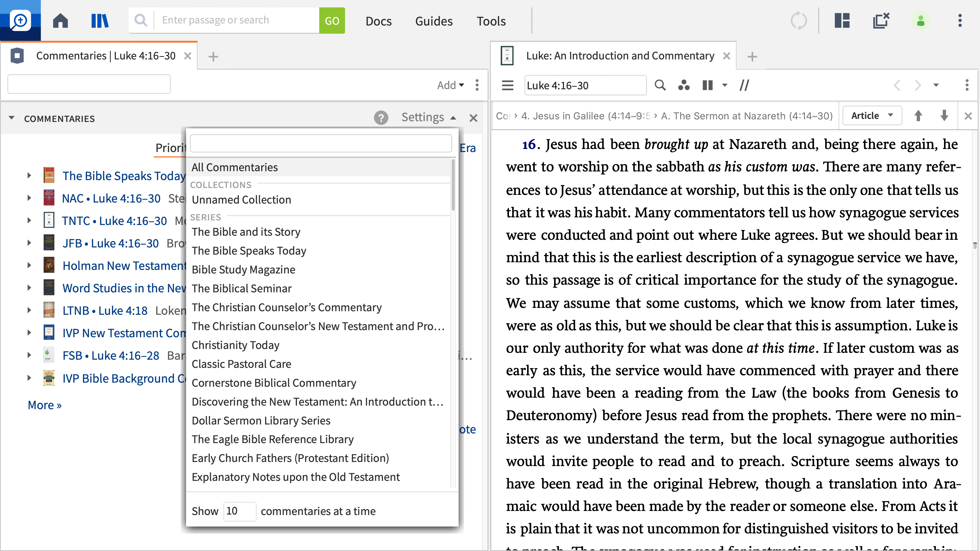This screenshot has height=551, width=980.
Task: Open the Commentaries section help icon
Action: (381, 118)
